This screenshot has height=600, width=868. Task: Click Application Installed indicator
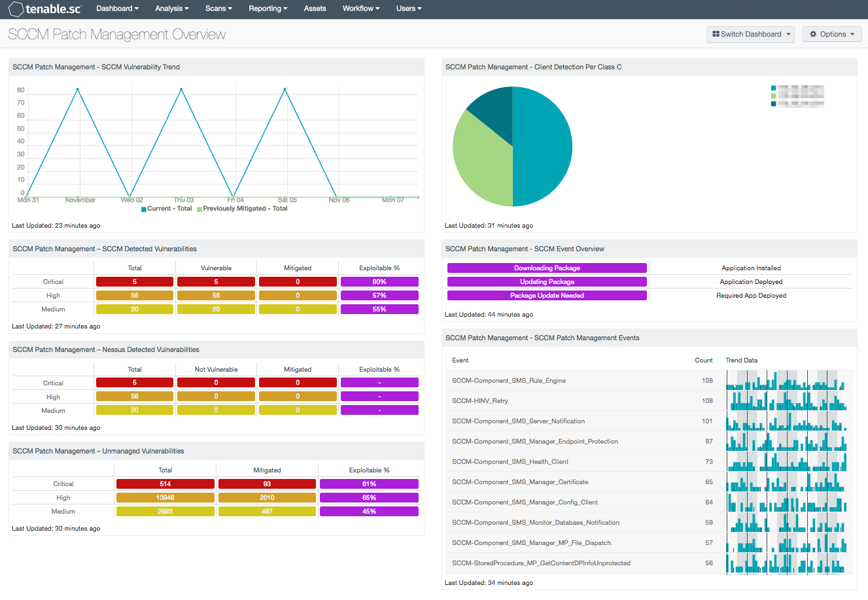[x=751, y=268]
